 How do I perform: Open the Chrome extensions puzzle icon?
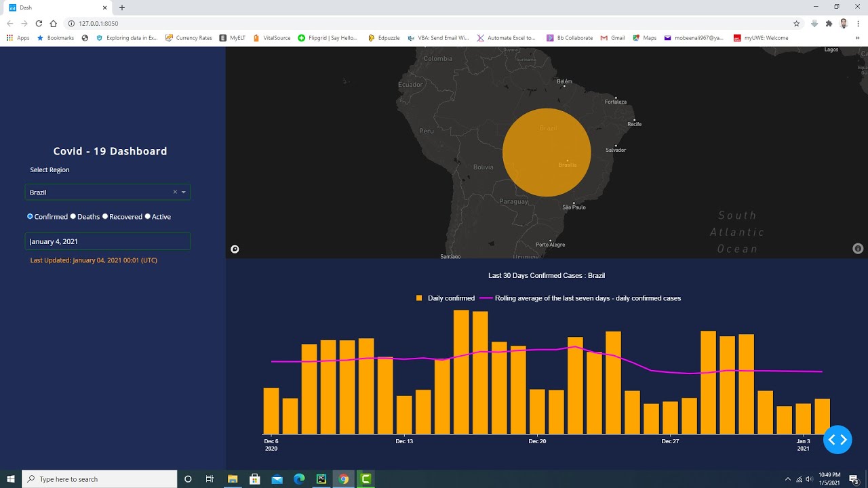tap(829, 24)
